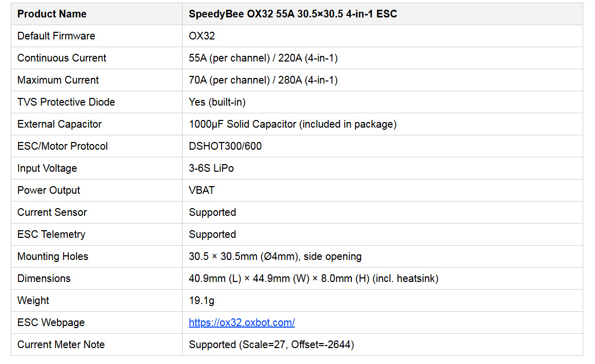
Task: Select the Input Voltage label
Action: coord(47,168)
